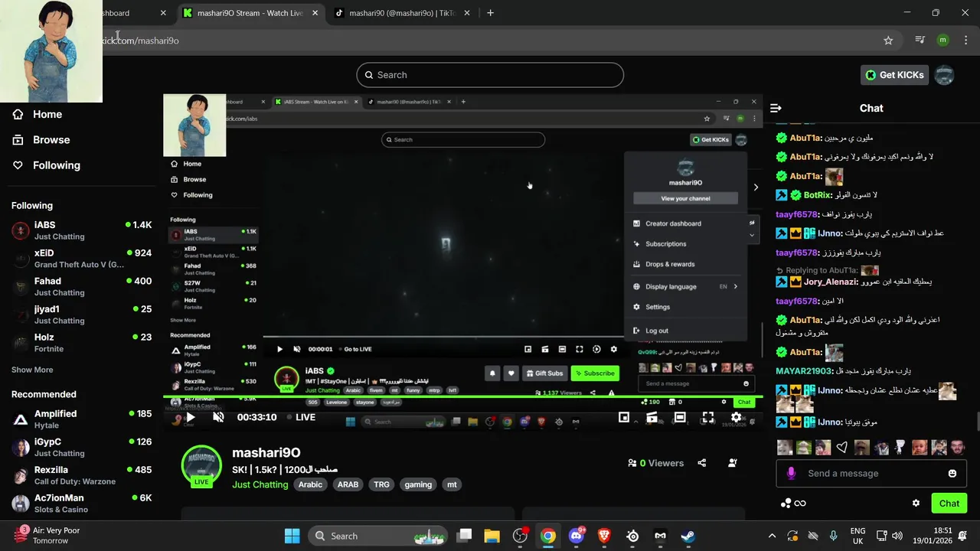Collapse the chat panel icon

[776, 108]
